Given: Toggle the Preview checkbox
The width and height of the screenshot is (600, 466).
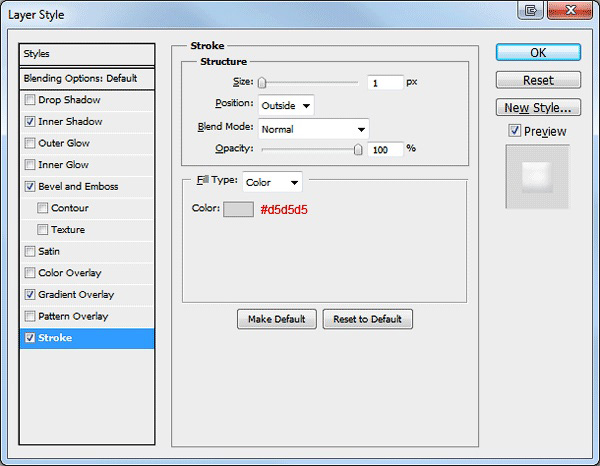Looking at the screenshot, I should (x=514, y=131).
